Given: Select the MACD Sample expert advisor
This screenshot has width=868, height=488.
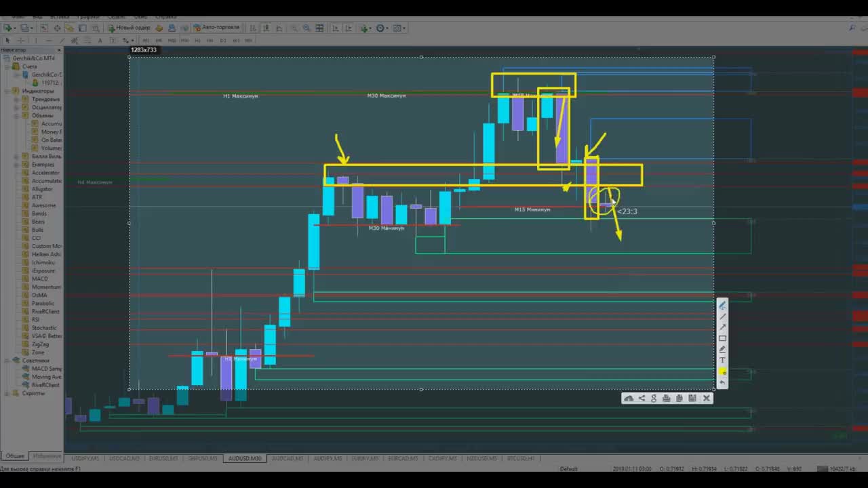Looking at the screenshot, I should pyautogui.click(x=46, y=369).
